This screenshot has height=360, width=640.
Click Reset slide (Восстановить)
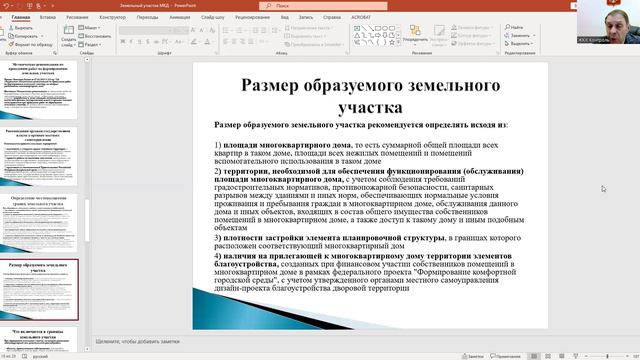tap(95, 36)
